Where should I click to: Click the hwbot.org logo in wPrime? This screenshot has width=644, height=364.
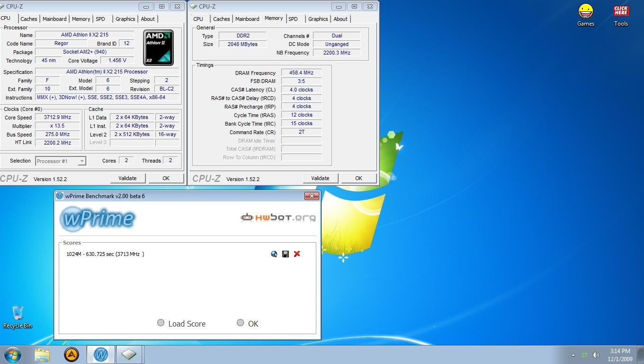(x=278, y=218)
